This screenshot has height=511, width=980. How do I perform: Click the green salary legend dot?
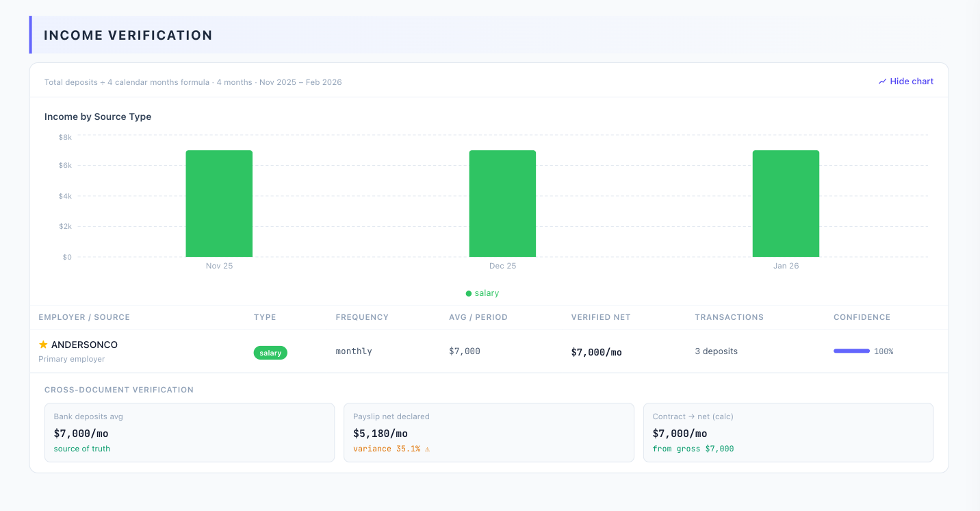click(469, 293)
